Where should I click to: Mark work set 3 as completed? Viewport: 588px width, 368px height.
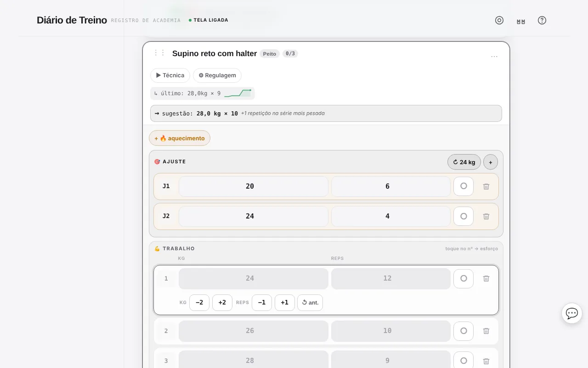coord(464,361)
